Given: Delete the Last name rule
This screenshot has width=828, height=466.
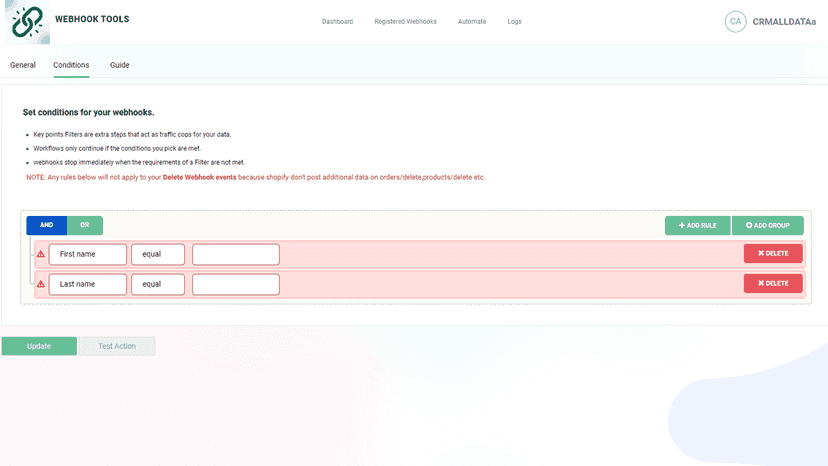Looking at the screenshot, I should coord(773,284).
